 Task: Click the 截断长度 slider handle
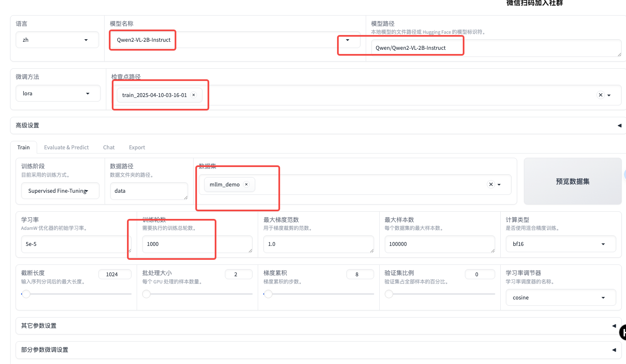(x=26, y=294)
